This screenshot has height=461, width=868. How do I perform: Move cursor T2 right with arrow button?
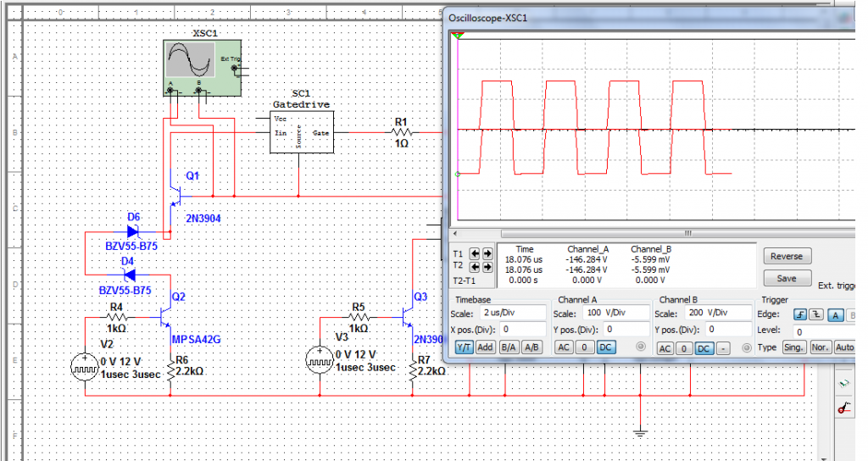tap(487, 267)
